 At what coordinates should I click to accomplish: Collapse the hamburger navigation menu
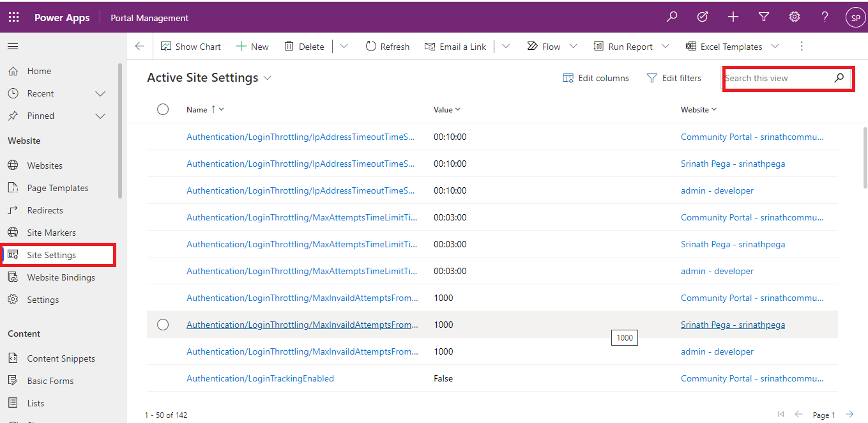(13, 46)
